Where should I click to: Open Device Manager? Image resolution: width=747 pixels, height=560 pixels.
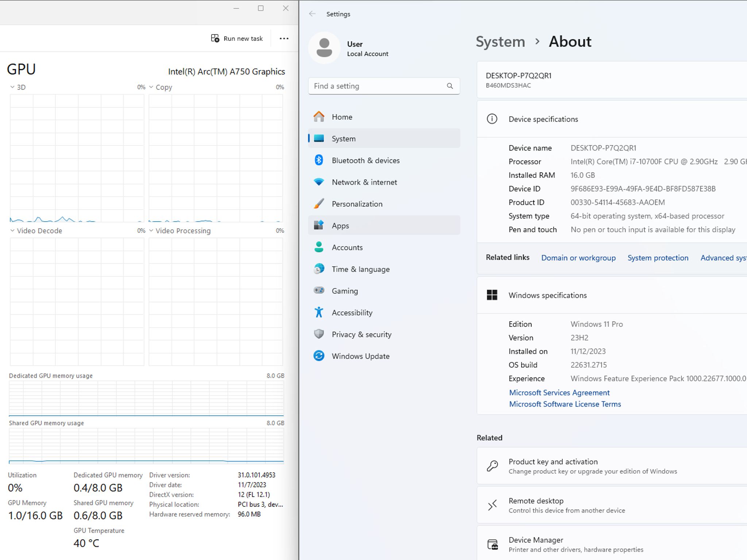pyautogui.click(x=612, y=543)
